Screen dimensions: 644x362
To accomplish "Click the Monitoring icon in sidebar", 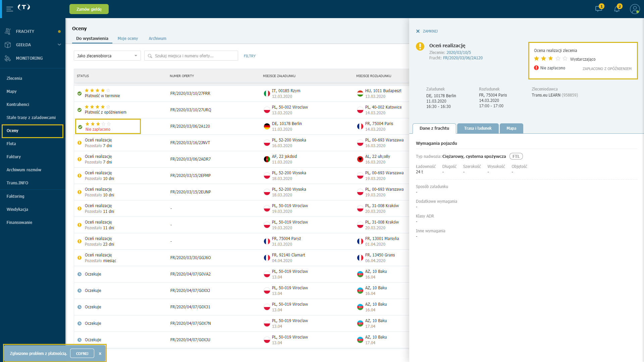I will click(8, 58).
